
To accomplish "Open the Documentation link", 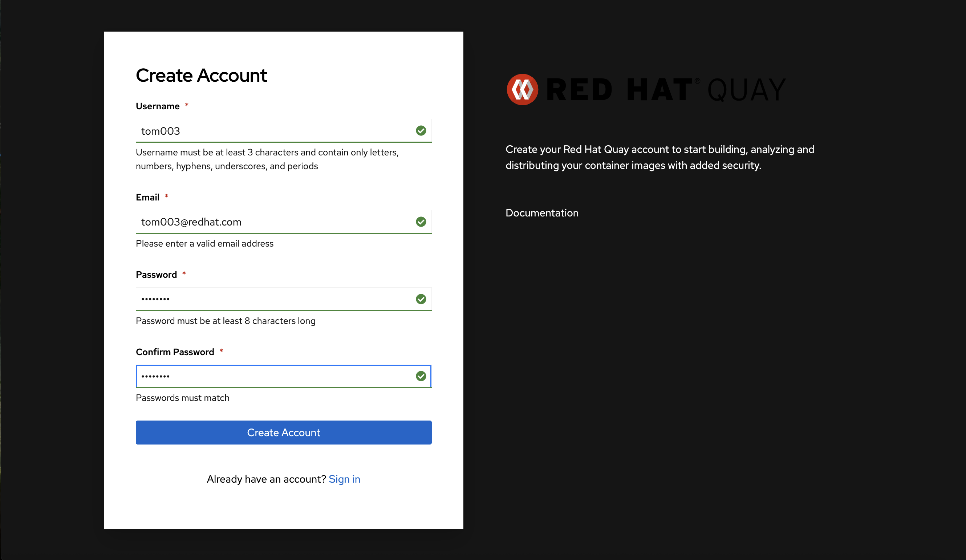I will point(542,213).
